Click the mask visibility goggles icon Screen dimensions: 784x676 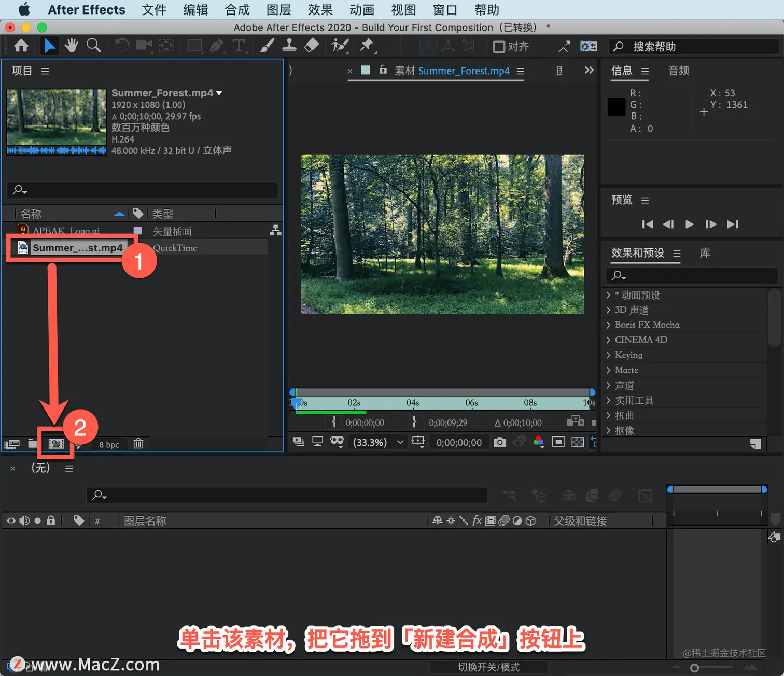(337, 442)
